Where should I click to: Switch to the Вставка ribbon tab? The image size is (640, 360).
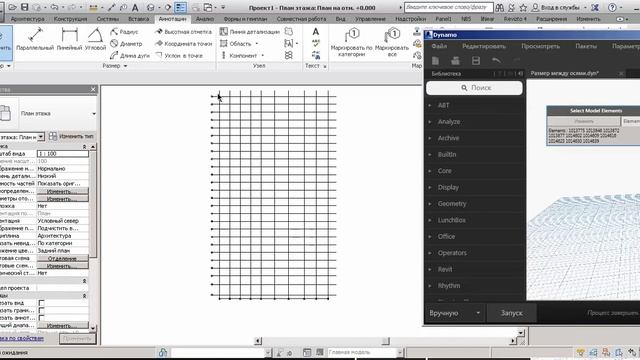tap(138, 19)
